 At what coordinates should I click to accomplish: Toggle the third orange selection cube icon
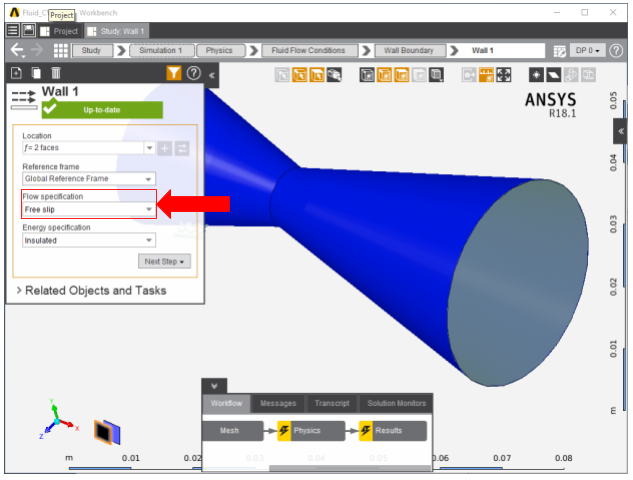(x=317, y=75)
